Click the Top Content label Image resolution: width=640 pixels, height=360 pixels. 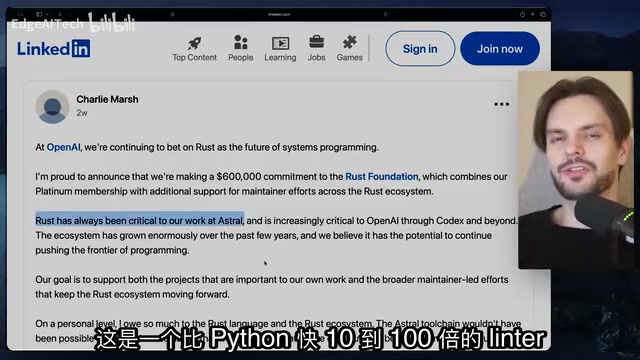[x=194, y=58]
